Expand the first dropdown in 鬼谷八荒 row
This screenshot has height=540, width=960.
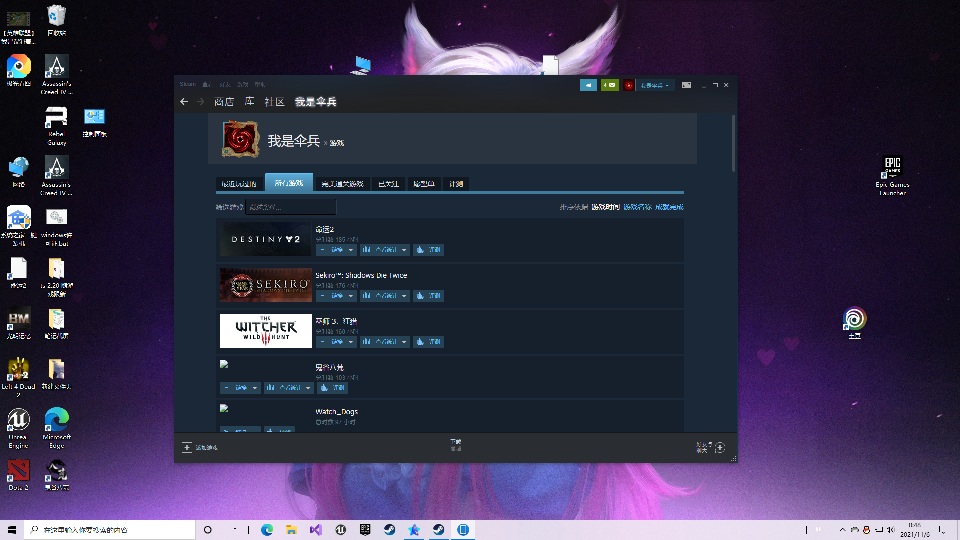coord(241,388)
